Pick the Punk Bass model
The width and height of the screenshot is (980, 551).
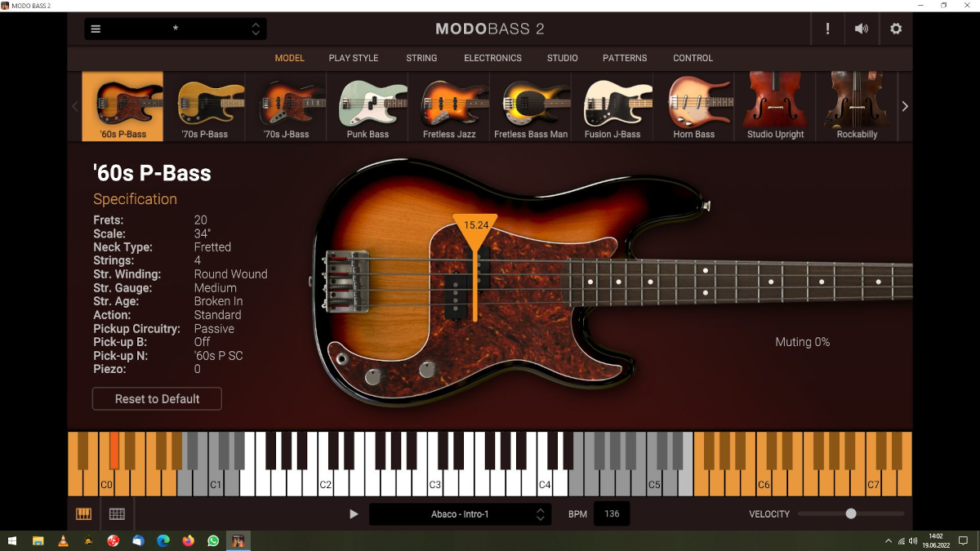pos(367,106)
